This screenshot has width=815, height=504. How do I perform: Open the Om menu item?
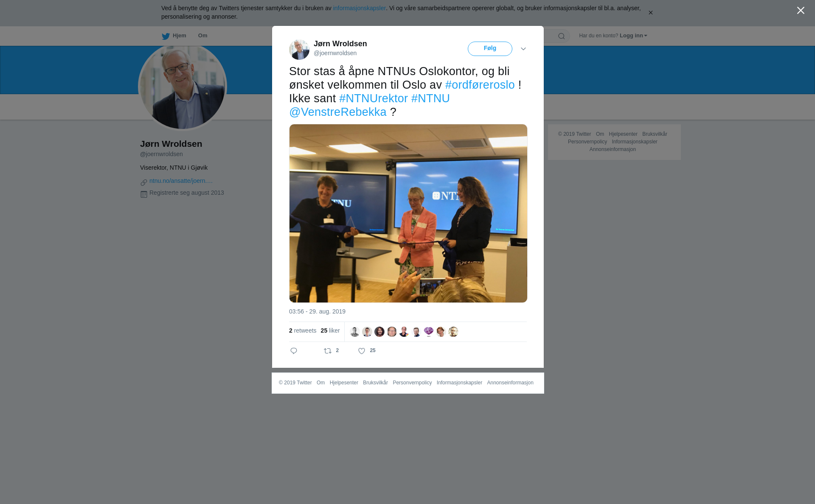pyautogui.click(x=203, y=36)
